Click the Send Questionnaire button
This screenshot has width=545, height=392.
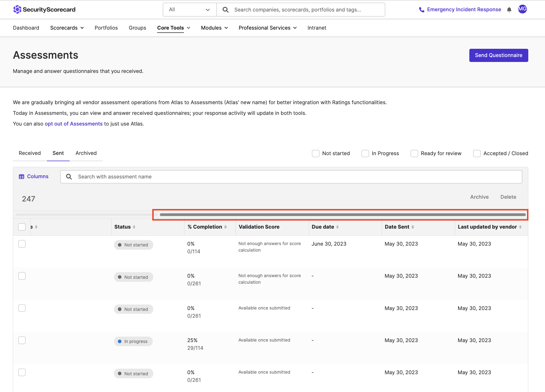pyautogui.click(x=498, y=55)
